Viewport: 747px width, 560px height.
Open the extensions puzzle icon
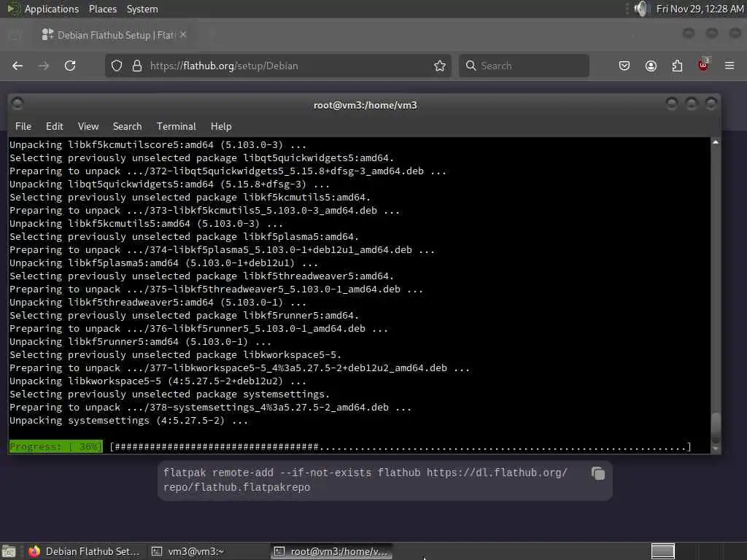pos(677,66)
